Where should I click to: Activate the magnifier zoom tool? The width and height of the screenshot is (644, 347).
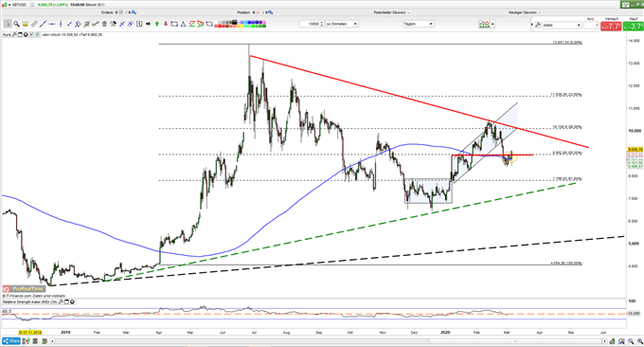point(16,24)
